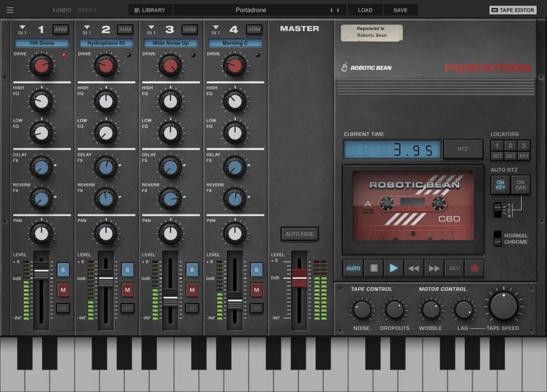547x392 pixels.
Task: Open the 106 Drone tape selector
Action: click(x=42, y=43)
